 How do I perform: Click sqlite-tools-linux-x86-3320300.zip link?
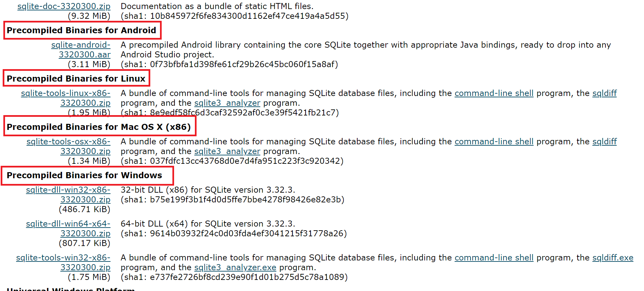point(66,98)
